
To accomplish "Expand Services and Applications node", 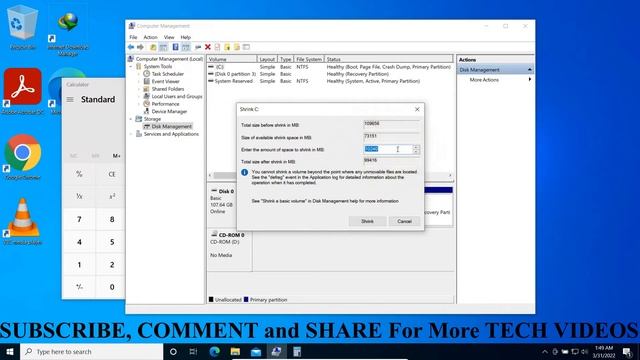I will [131, 134].
